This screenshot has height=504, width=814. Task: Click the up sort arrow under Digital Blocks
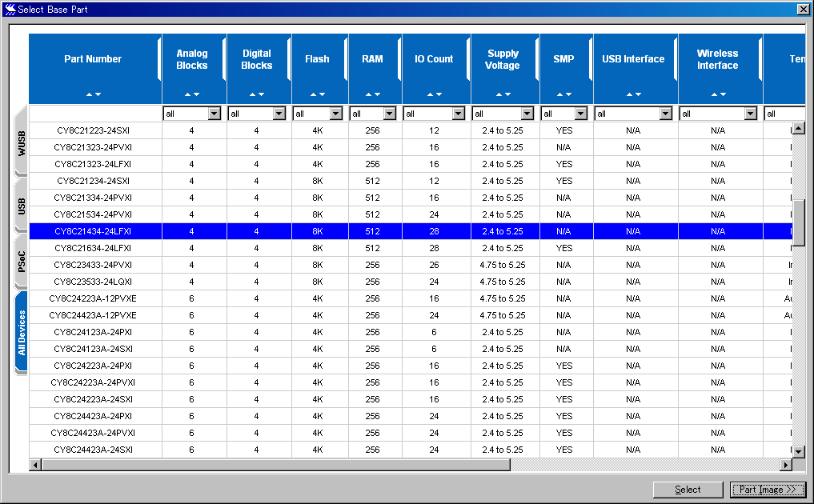coord(253,94)
